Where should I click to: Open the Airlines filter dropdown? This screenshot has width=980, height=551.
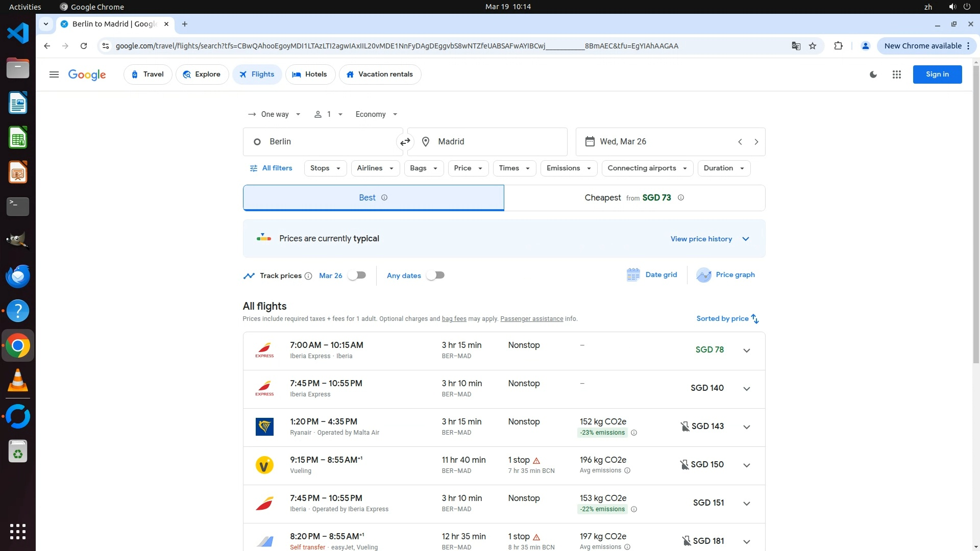tap(375, 168)
